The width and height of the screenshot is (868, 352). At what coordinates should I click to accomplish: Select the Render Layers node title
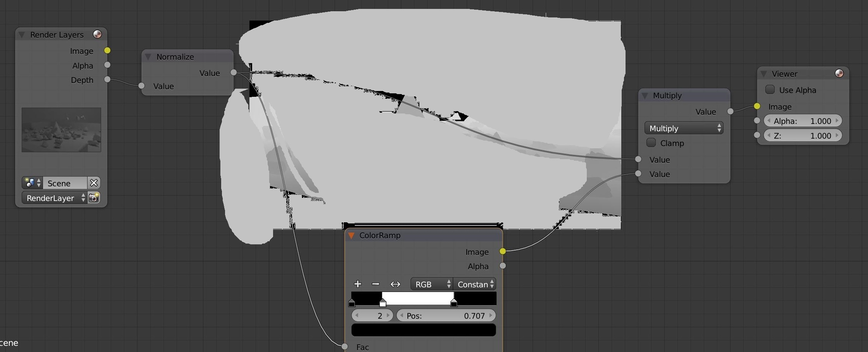click(57, 35)
